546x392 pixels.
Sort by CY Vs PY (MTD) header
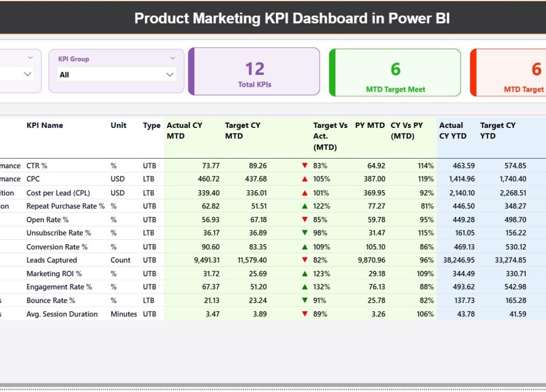[x=407, y=131]
